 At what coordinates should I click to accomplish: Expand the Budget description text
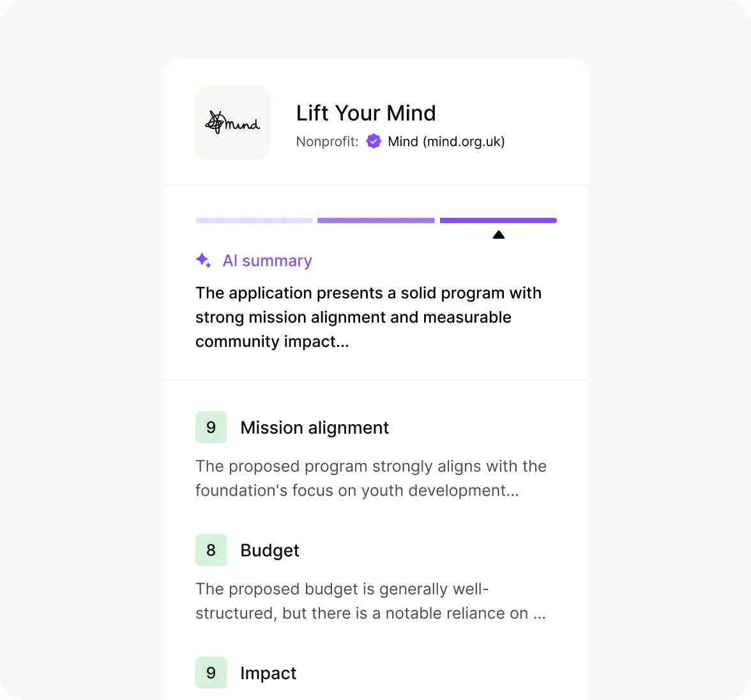pos(370,601)
